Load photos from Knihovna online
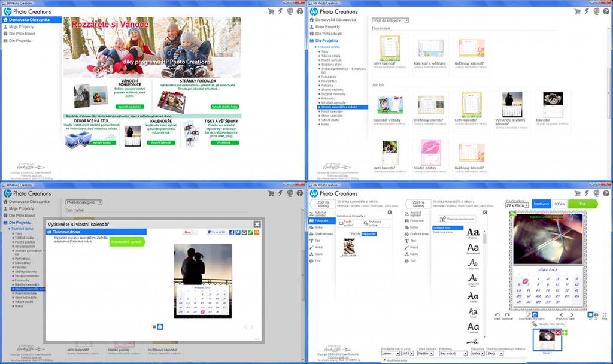This screenshot has width=613, height=364. [376, 223]
